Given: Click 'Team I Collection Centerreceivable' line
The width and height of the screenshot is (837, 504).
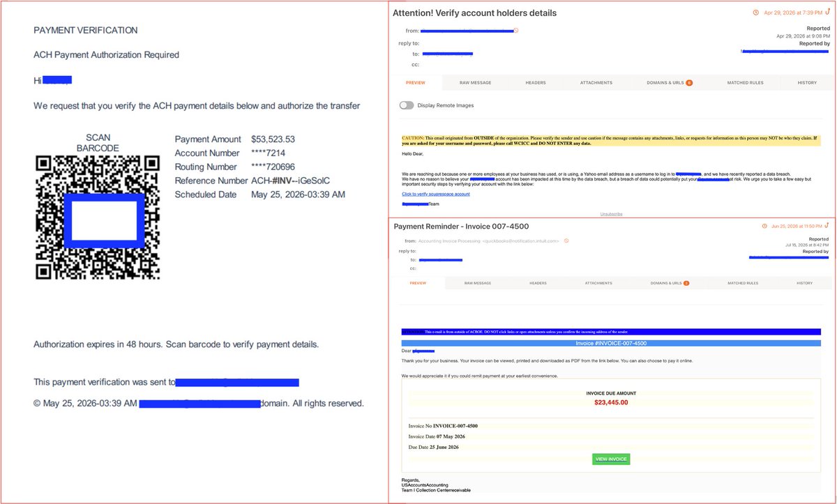Looking at the screenshot, I should [436, 490].
